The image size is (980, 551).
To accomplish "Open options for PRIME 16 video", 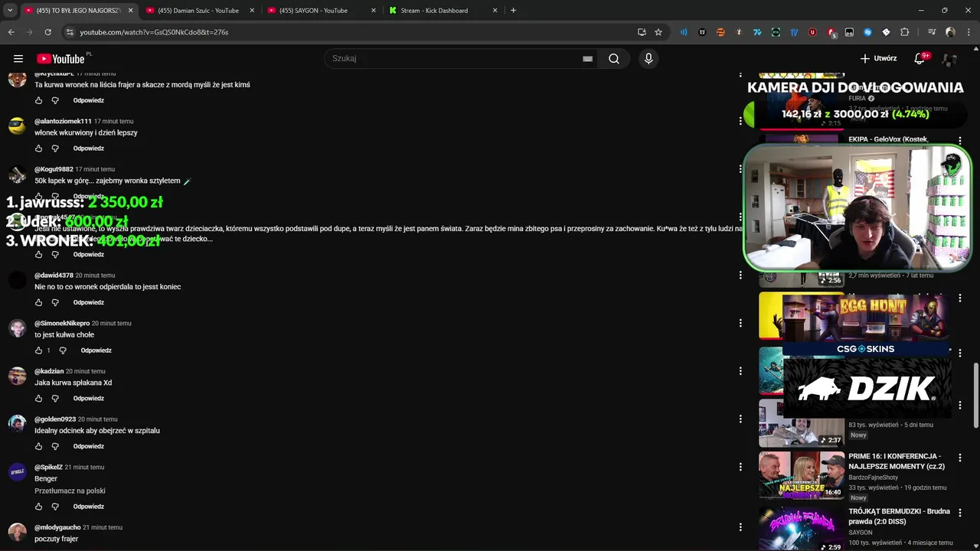I will tap(960, 458).
